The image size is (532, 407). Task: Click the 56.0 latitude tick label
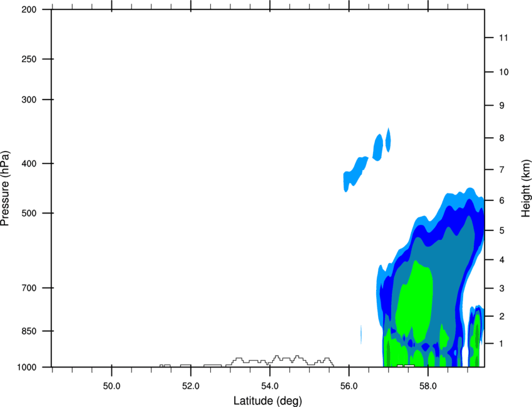pyautogui.click(x=349, y=386)
